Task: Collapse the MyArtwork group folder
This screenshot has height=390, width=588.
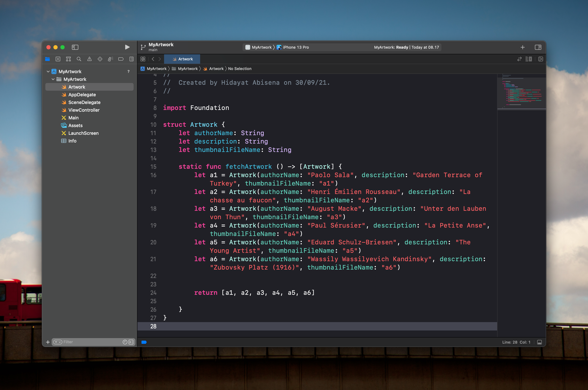Action: (x=53, y=79)
